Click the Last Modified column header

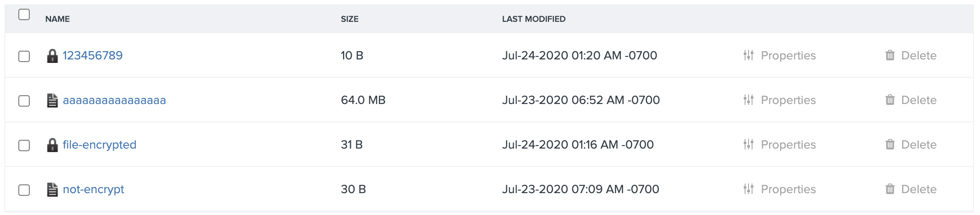click(x=534, y=19)
